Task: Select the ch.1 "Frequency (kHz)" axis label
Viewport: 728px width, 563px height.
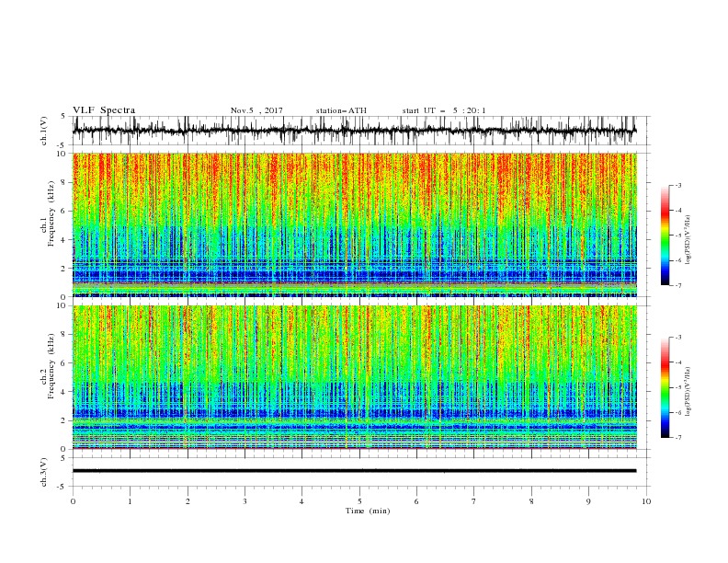Action: click(x=51, y=213)
